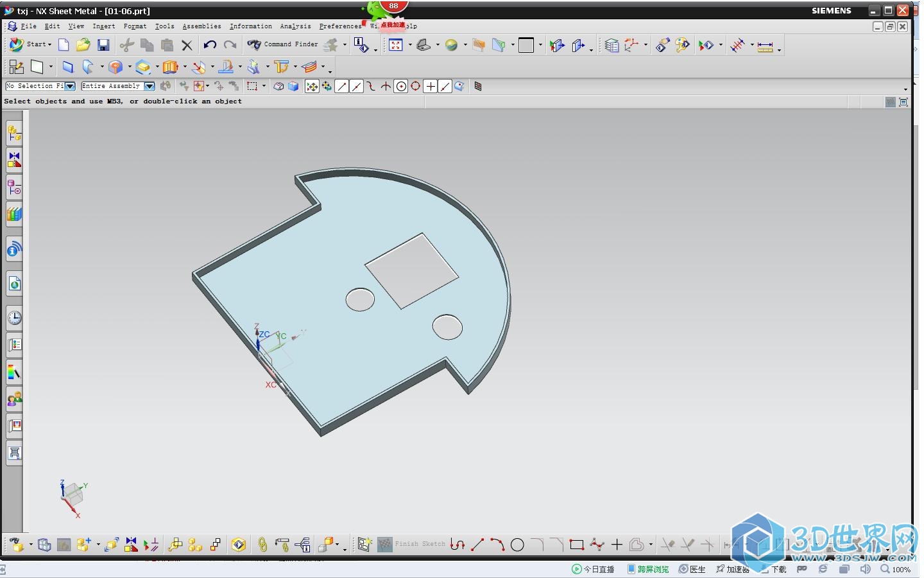This screenshot has height=578, width=924.
Task: Open the Edit menu
Action: (52, 26)
